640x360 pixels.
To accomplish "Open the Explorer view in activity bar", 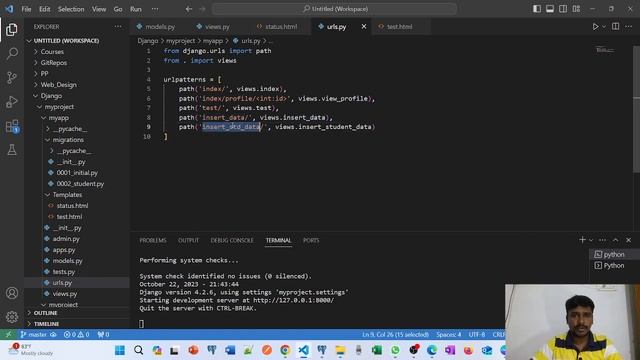I will tap(12, 29).
